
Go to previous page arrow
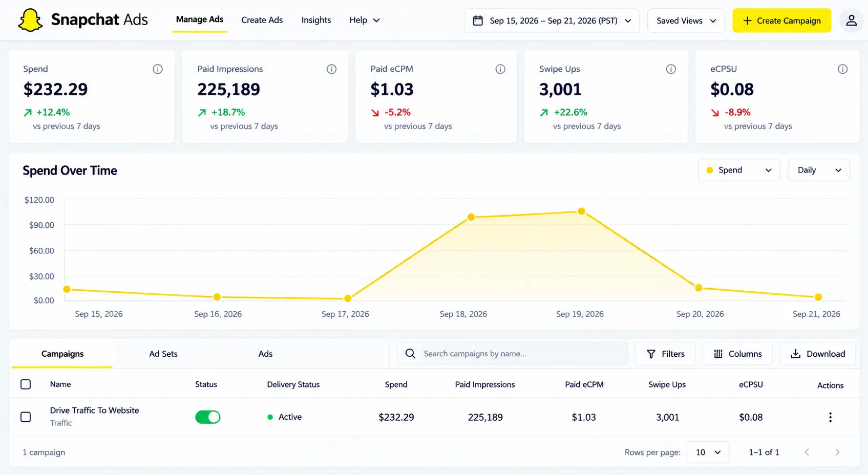[807, 452]
